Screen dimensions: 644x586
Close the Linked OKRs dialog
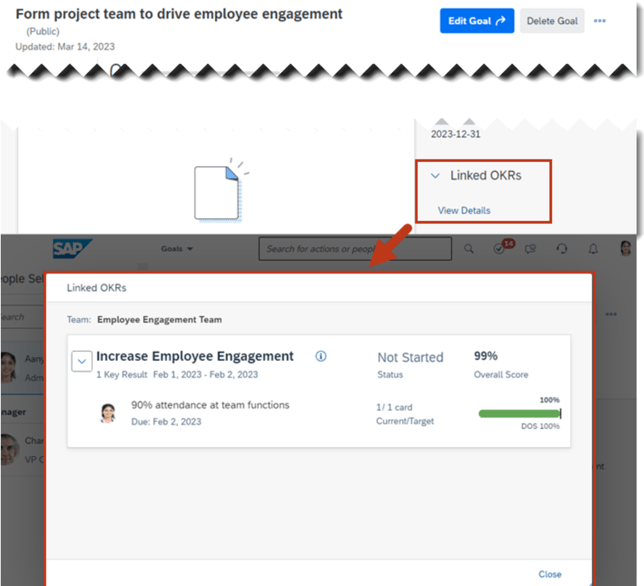point(550,574)
